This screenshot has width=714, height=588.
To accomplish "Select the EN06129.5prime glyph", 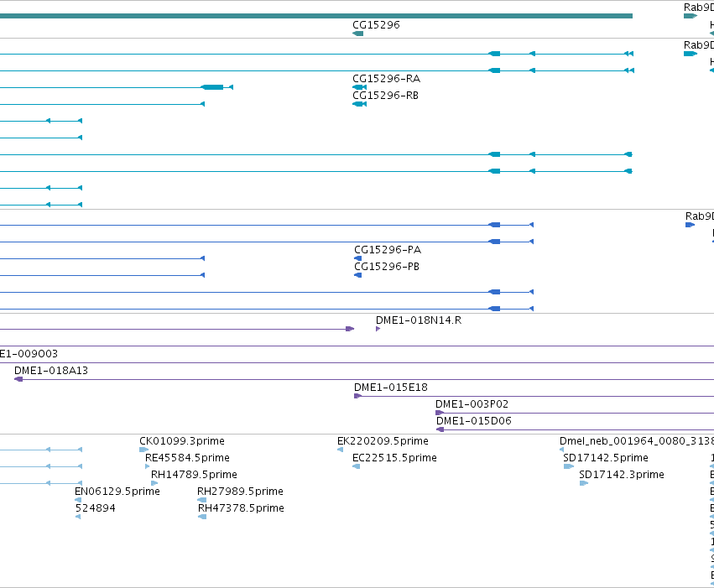I will pyautogui.click(x=77, y=500).
